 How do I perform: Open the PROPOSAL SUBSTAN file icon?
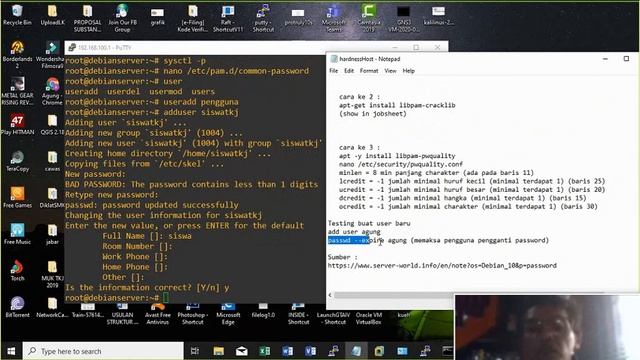click(87, 18)
